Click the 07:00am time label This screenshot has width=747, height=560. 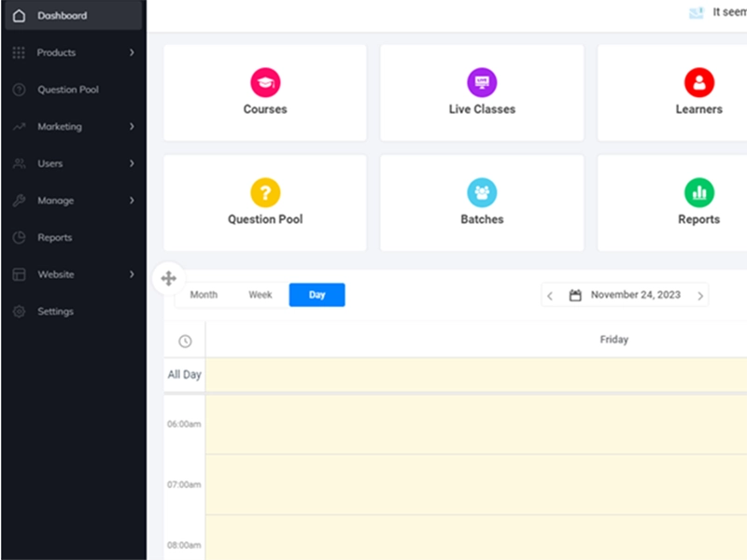pos(184,484)
